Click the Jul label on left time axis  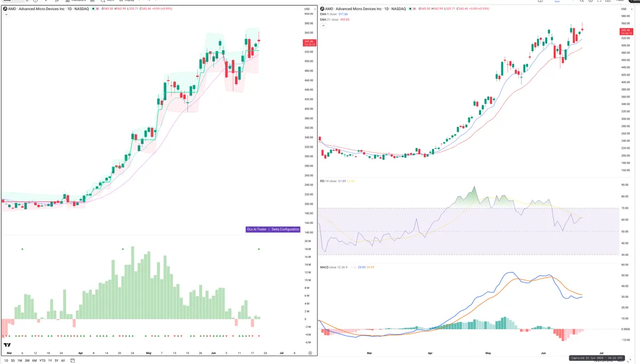tap(281, 353)
